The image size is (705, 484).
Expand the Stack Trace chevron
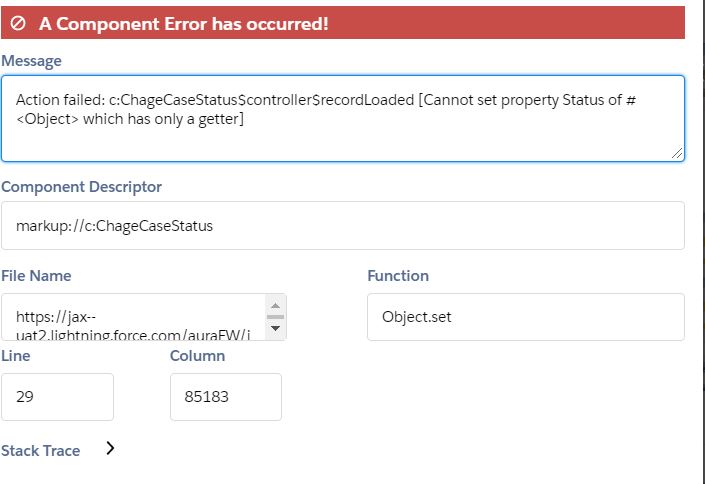[110, 449]
